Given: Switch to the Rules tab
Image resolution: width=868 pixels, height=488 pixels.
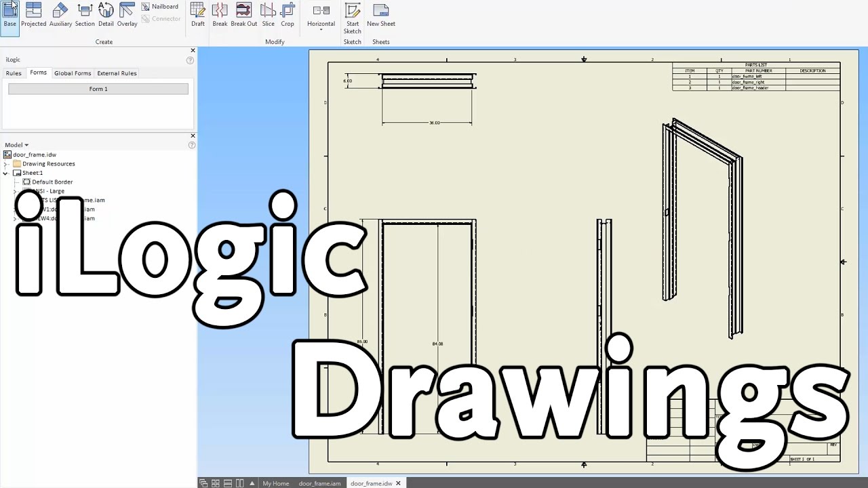Looking at the screenshot, I should pos(14,73).
